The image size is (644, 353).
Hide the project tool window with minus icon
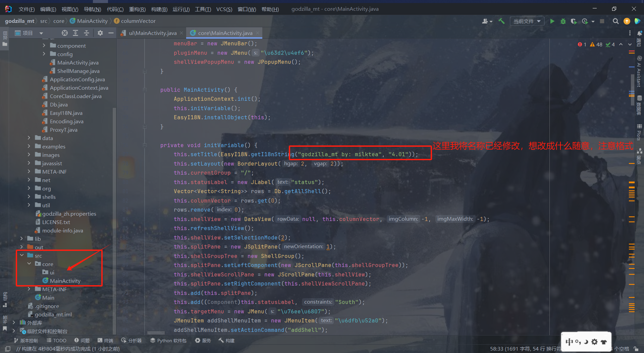111,33
